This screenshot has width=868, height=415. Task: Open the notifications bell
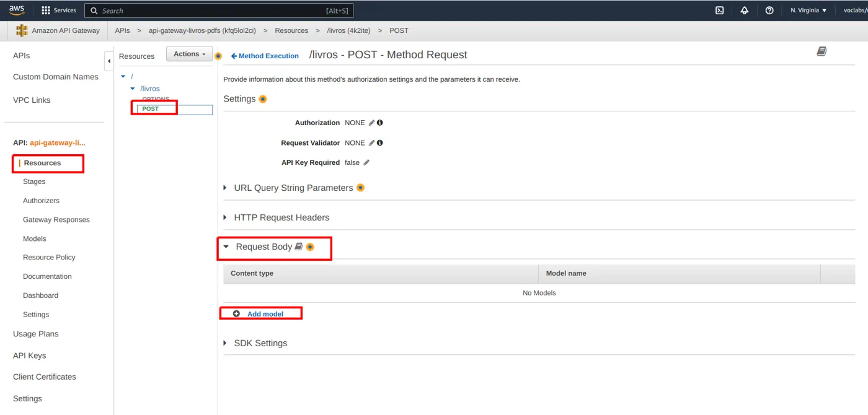pyautogui.click(x=745, y=11)
